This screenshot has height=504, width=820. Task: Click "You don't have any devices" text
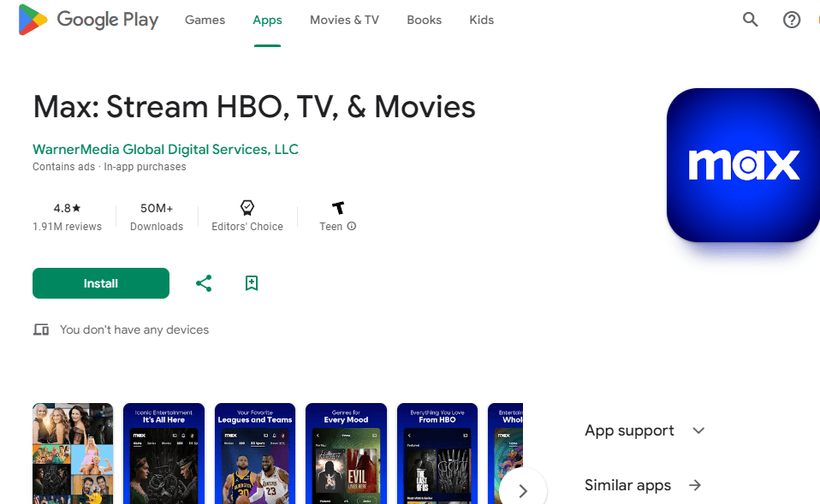coord(134,330)
